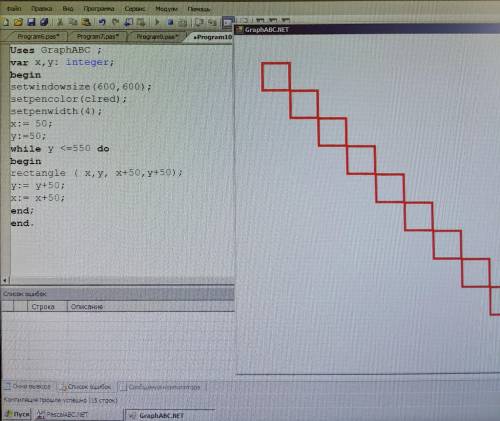Save the program using the floppy icon

click(x=31, y=22)
